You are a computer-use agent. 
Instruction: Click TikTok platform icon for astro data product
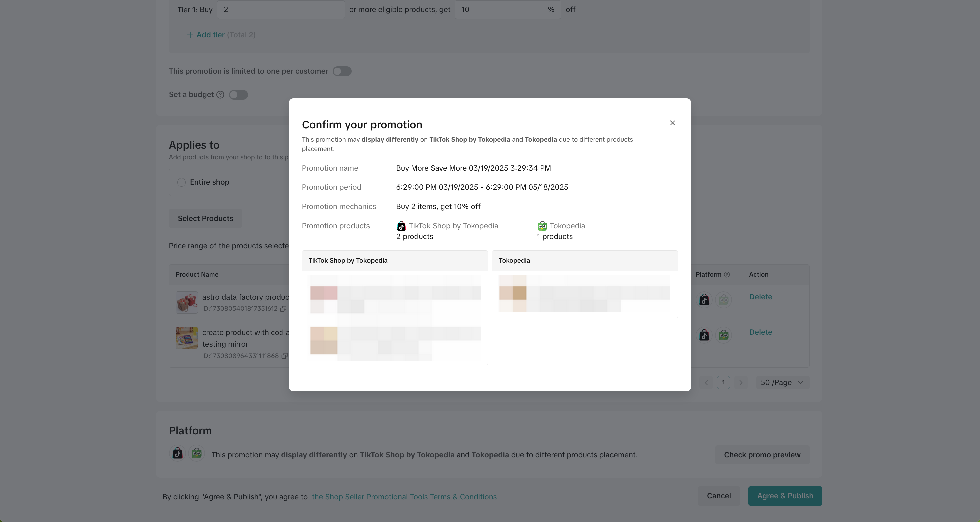704,300
